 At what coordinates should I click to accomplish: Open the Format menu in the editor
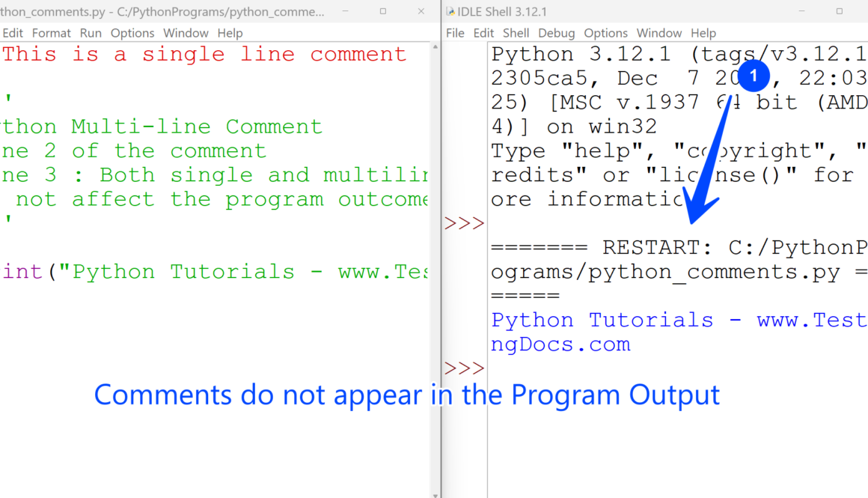click(x=52, y=33)
